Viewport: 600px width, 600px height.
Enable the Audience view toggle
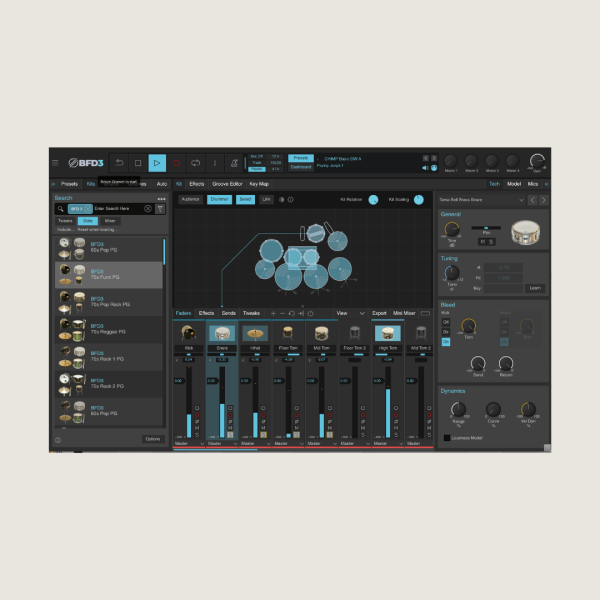point(191,199)
